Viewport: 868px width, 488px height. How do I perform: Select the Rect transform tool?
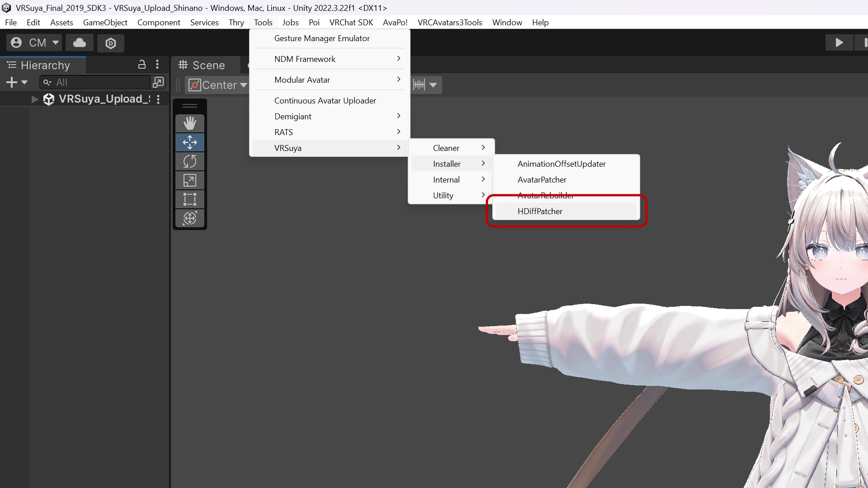tap(190, 199)
